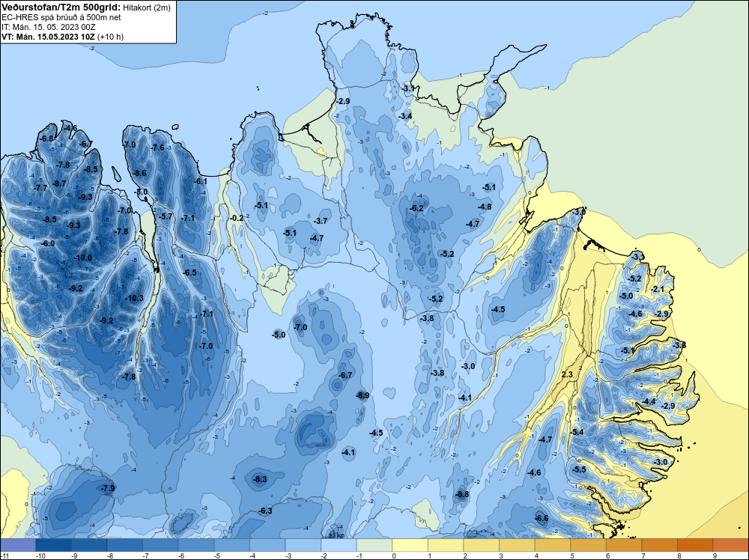This screenshot has width=749, height=560.
Task: Click the -8.3 temperature label
Action: tap(260, 479)
